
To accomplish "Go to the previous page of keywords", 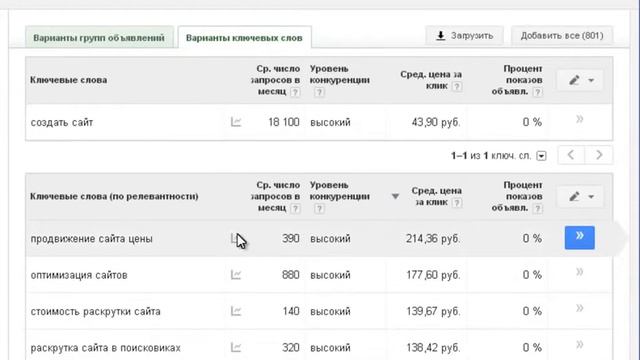I will (571, 155).
